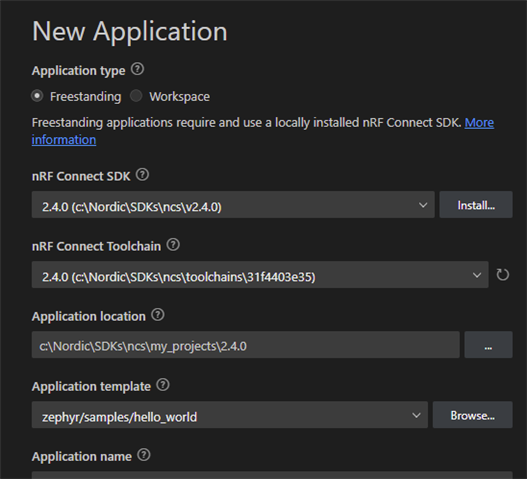Click the Freestanding option label
The width and height of the screenshot is (527, 479).
pyautogui.click(x=85, y=97)
